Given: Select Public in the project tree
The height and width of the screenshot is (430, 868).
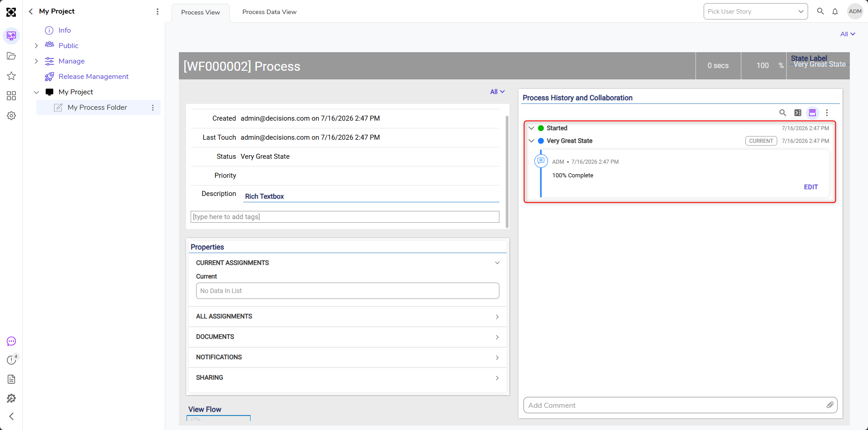Looking at the screenshot, I should pos(69,46).
